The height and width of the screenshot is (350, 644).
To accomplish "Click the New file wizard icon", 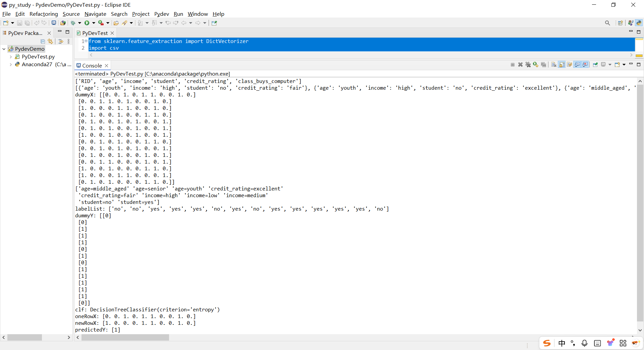I will pyautogui.click(x=6, y=23).
